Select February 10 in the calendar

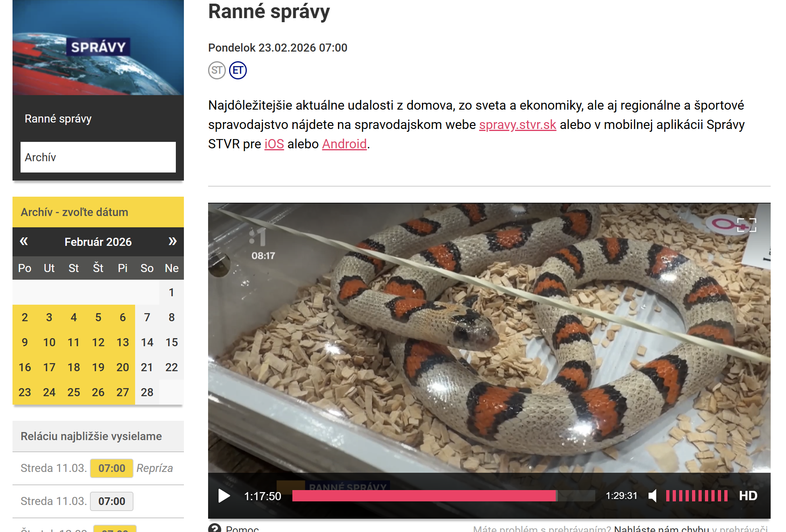[49, 342]
